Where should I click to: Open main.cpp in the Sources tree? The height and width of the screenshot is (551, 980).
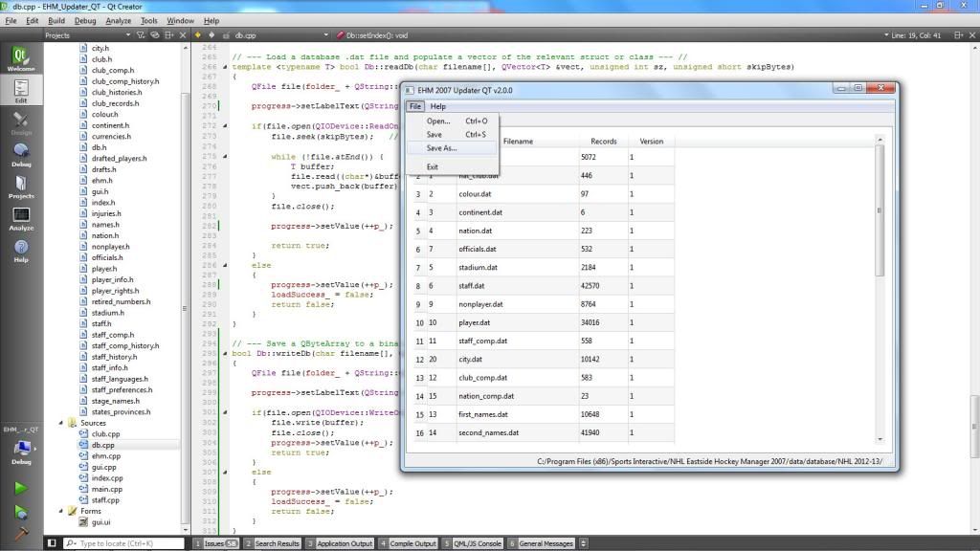point(106,489)
